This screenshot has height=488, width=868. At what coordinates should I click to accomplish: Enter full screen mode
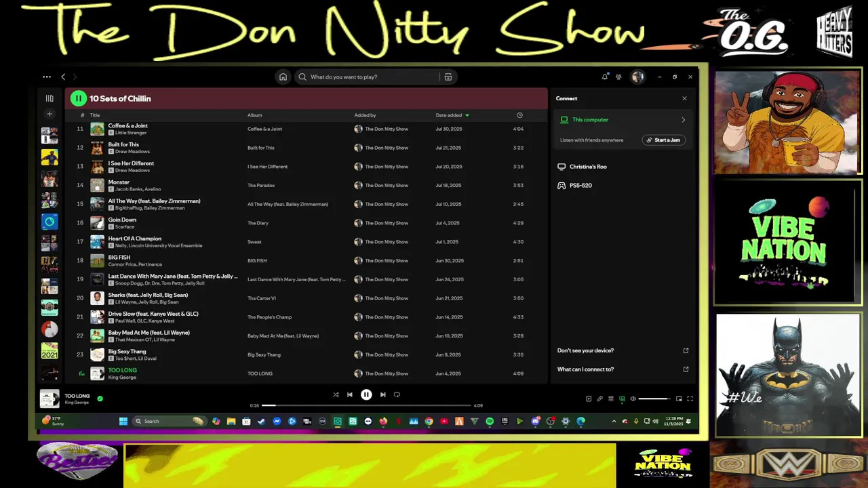690,399
